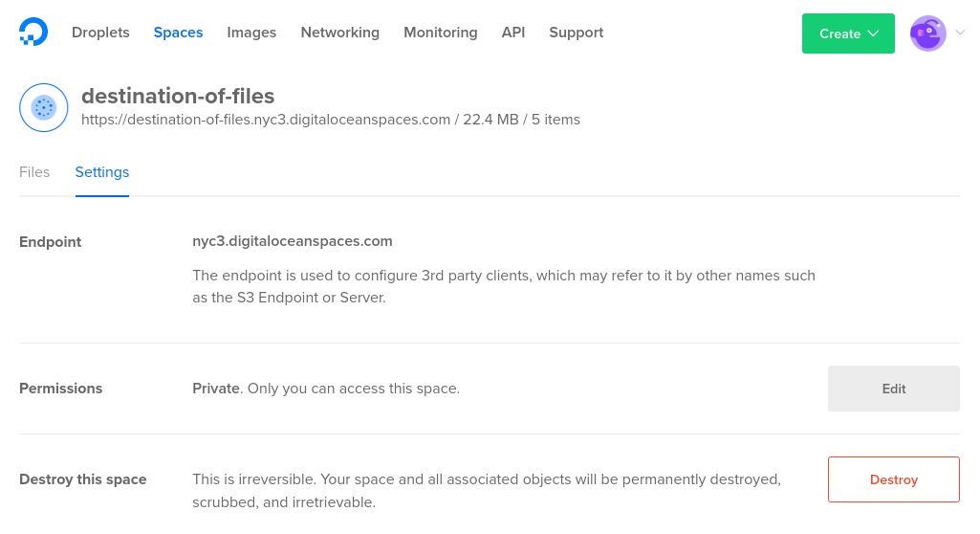Click the Permissions label
The image size is (980, 534).
(60, 389)
